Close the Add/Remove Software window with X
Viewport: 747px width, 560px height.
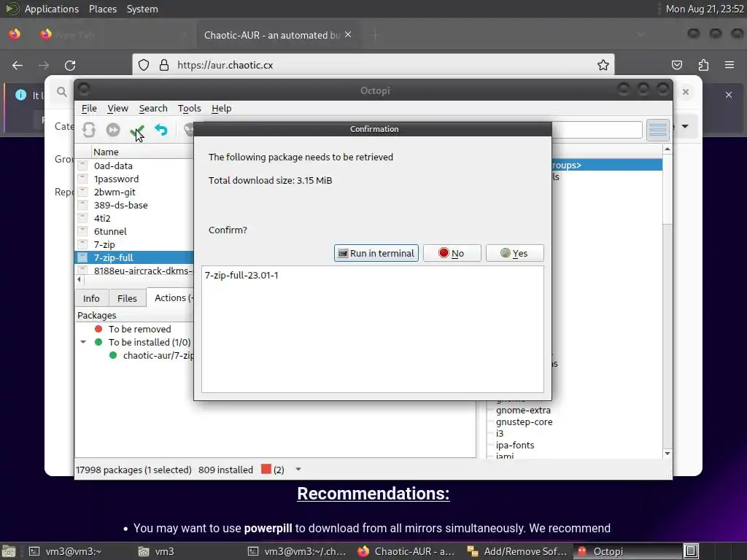tap(686, 91)
